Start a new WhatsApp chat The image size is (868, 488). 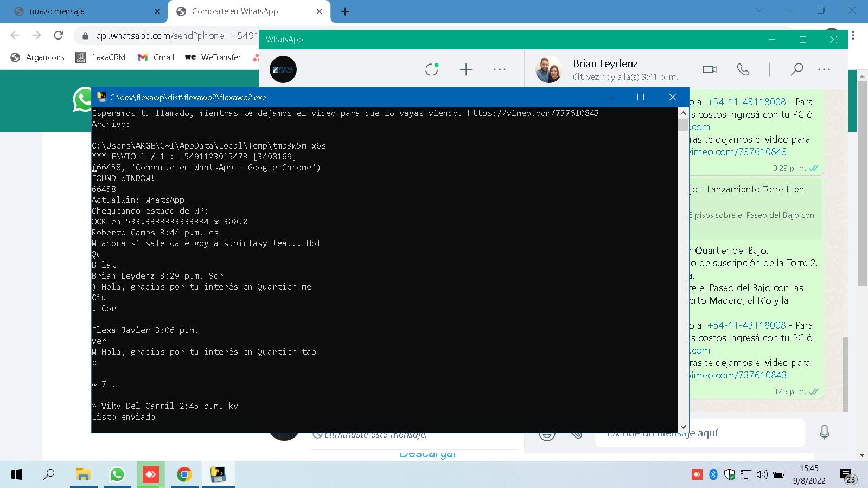466,69
